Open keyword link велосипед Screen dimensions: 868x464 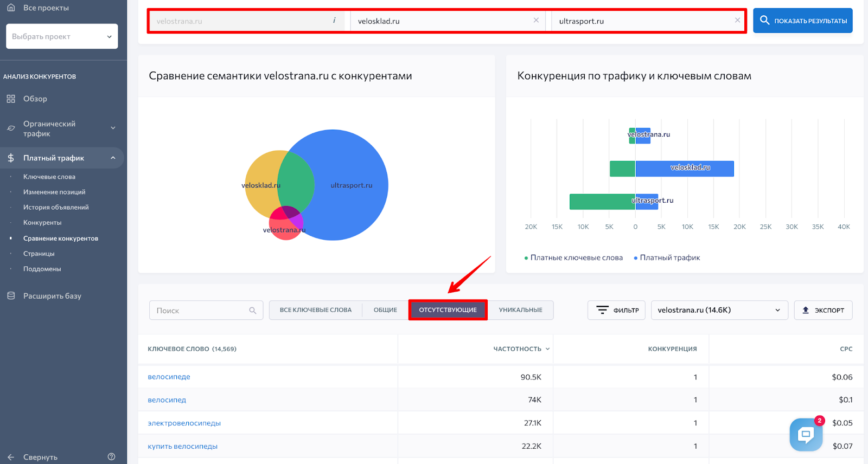[167, 400]
